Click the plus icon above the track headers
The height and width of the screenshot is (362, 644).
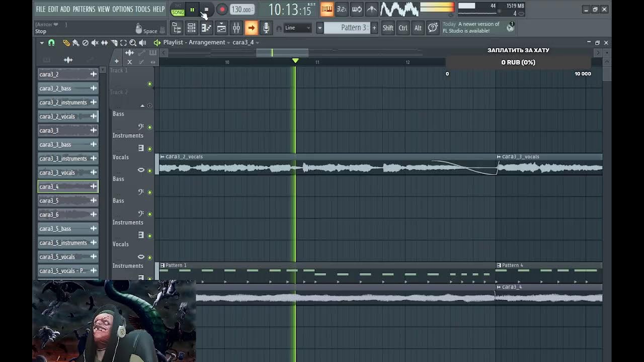pos(116,61)
